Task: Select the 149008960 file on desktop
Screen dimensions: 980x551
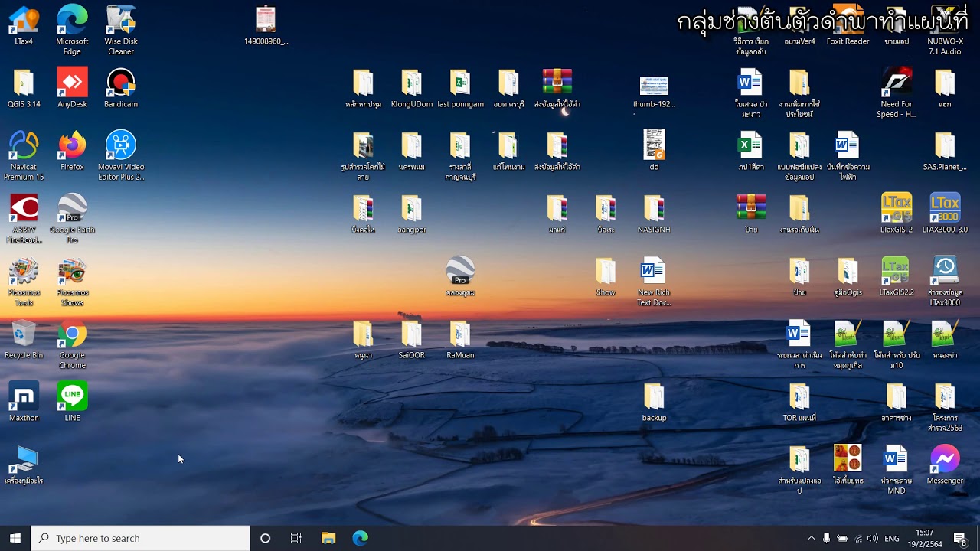Action: tap(266, 25)
